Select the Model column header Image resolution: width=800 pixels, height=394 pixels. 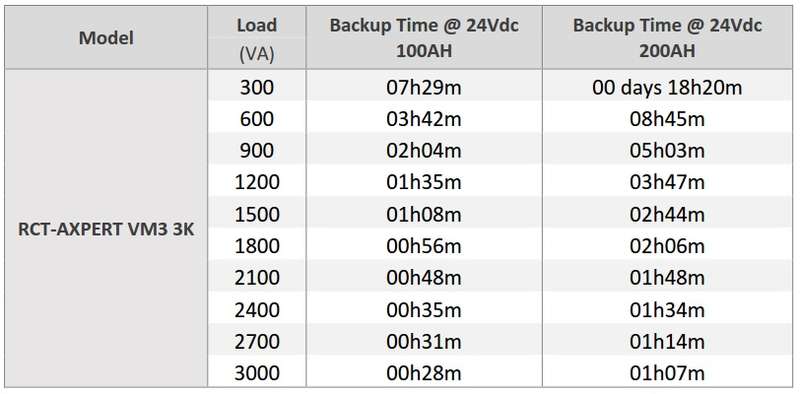coord(106,38)
